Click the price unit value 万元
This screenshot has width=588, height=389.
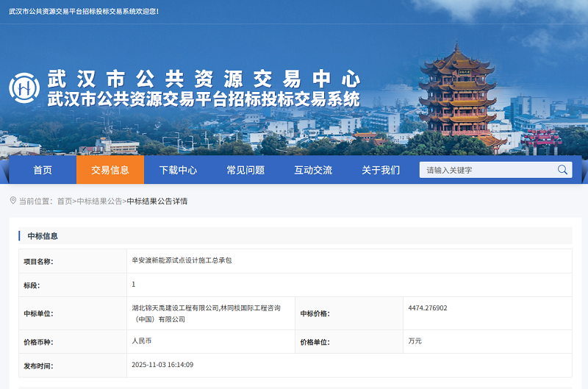click(x=415, y=340)
